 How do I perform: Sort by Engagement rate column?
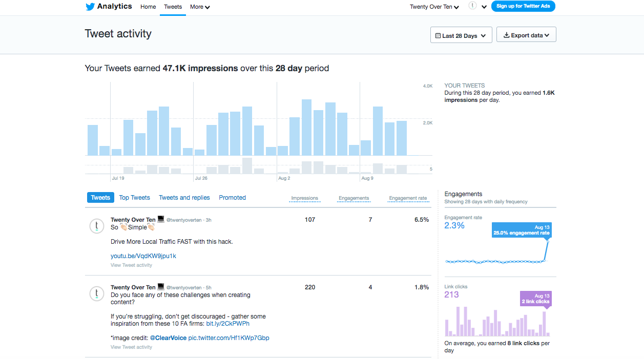click(x=408, y=198)
